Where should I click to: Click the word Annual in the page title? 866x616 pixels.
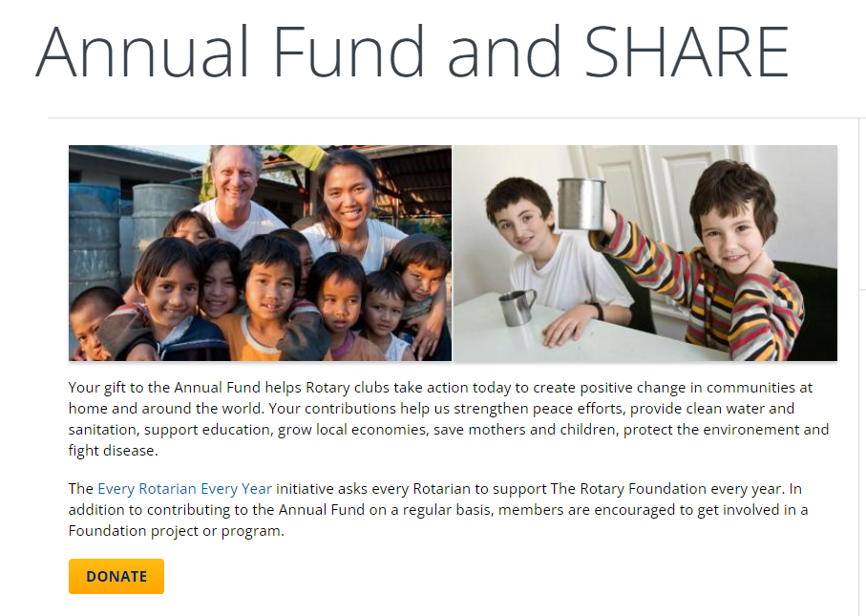142,52
